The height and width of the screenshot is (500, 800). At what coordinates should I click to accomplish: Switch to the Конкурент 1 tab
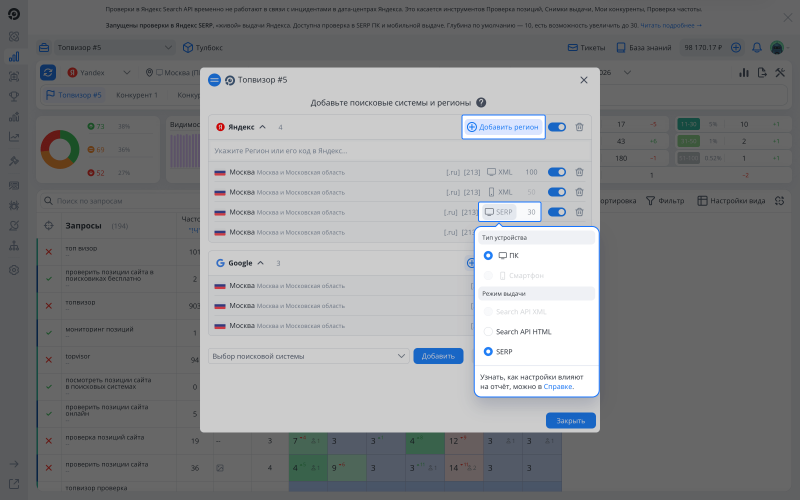click(x=137, y=95)
